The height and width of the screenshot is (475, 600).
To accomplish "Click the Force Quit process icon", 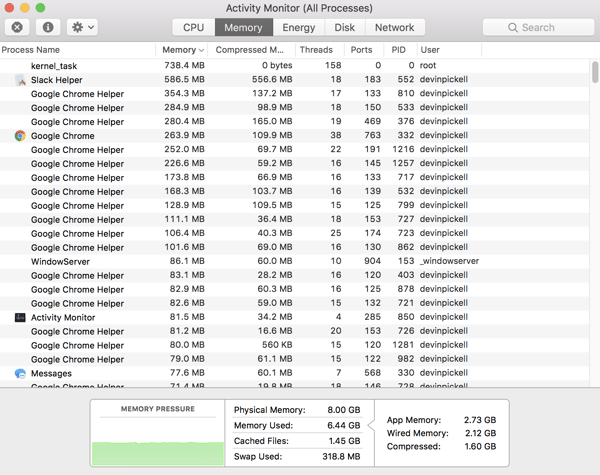I will [17, 27].
